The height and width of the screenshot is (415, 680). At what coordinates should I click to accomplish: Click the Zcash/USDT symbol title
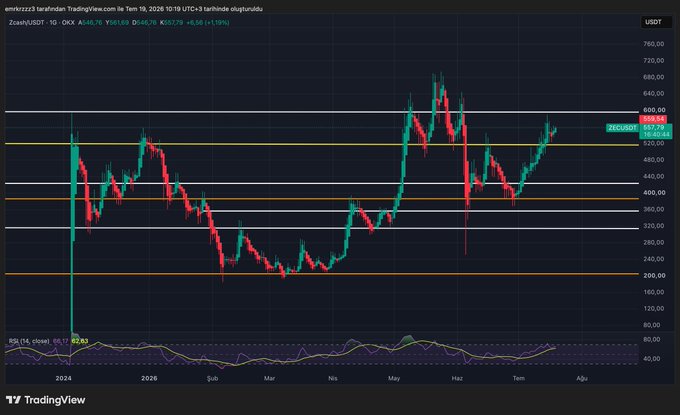[x=26, y=23]
